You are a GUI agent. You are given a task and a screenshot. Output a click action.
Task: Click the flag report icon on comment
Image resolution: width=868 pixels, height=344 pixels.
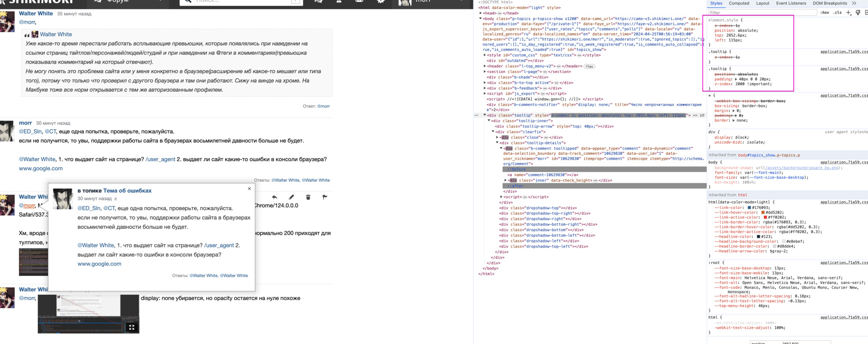pyautogui.click(x=325, y=197)
